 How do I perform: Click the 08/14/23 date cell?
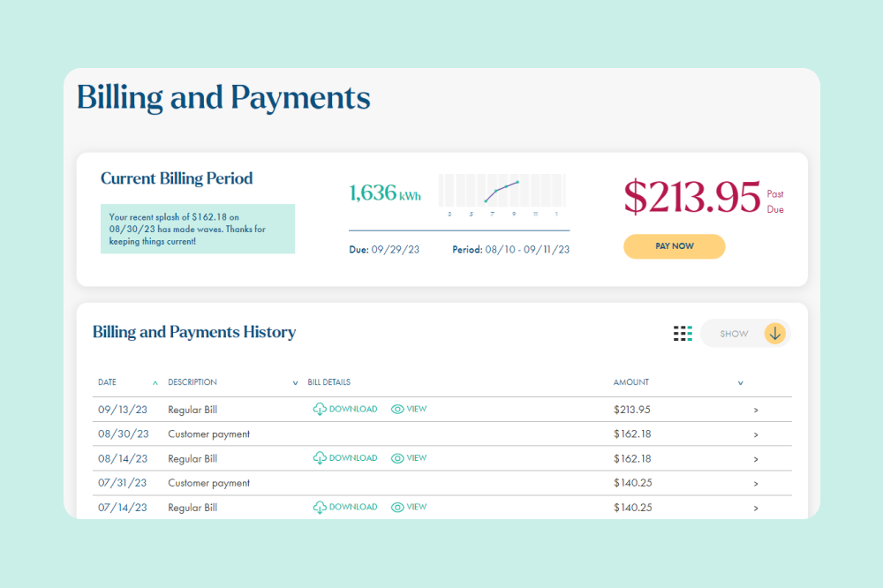(x=122, y=458)
